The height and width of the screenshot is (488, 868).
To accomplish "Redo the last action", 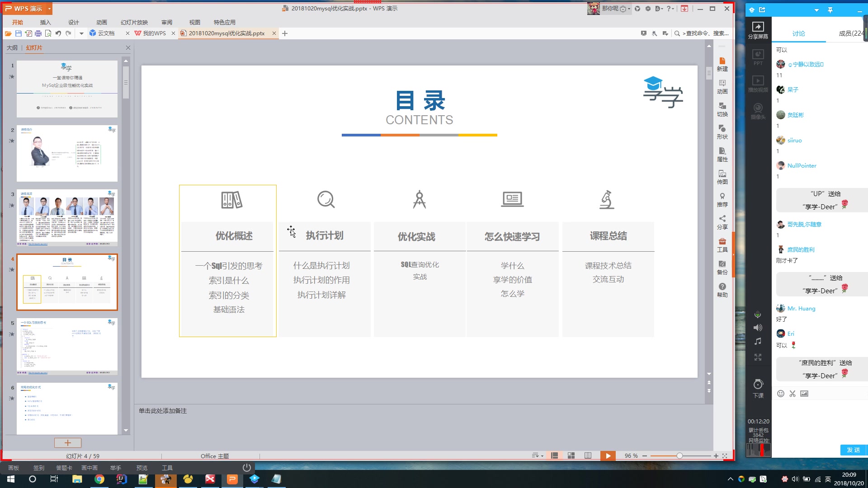I will coord(68,33).
